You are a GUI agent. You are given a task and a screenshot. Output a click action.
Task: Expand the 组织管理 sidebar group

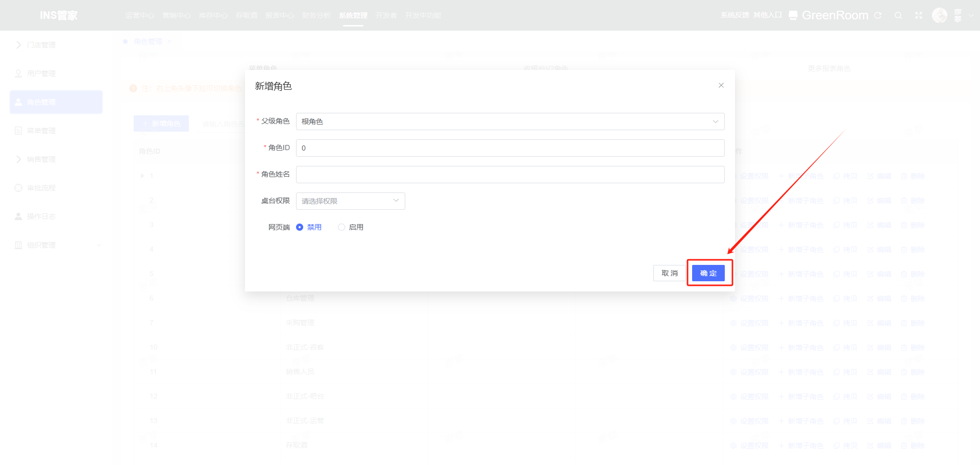point(56,245)
